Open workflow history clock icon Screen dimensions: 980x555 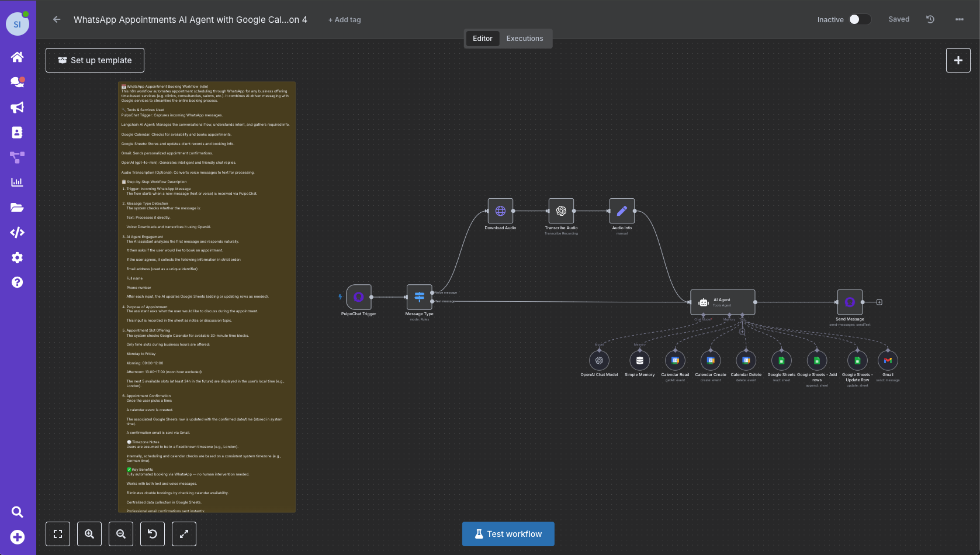[x=930, y=19]
